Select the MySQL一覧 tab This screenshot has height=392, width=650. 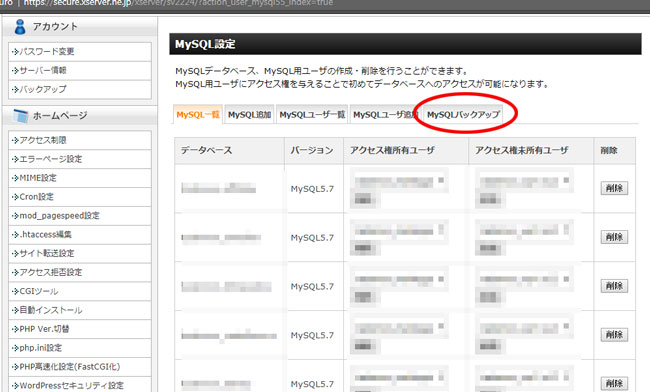pyautogui.click(x=198, y=114)
